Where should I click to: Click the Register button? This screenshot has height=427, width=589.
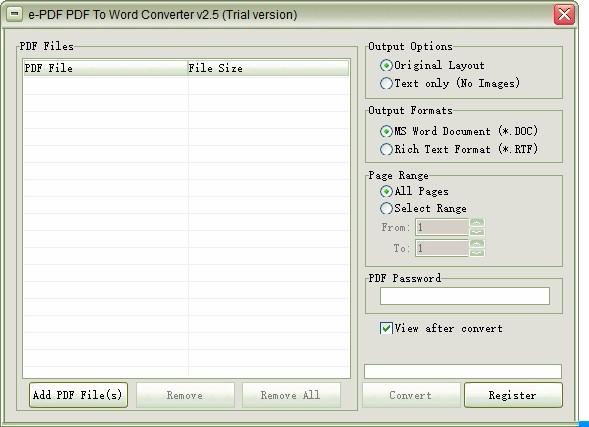coord(513,395)
